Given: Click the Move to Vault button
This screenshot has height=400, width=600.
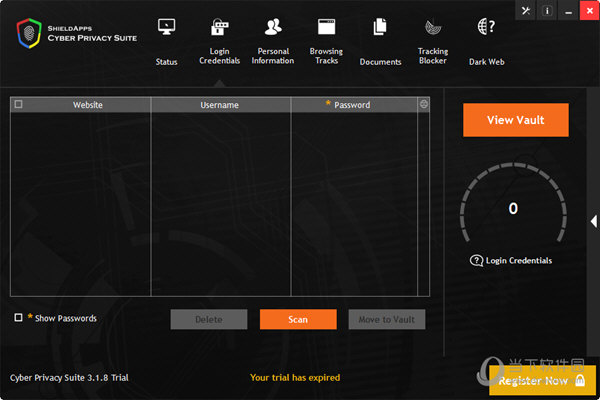Looking at the screenshot, I should [387, 319].
